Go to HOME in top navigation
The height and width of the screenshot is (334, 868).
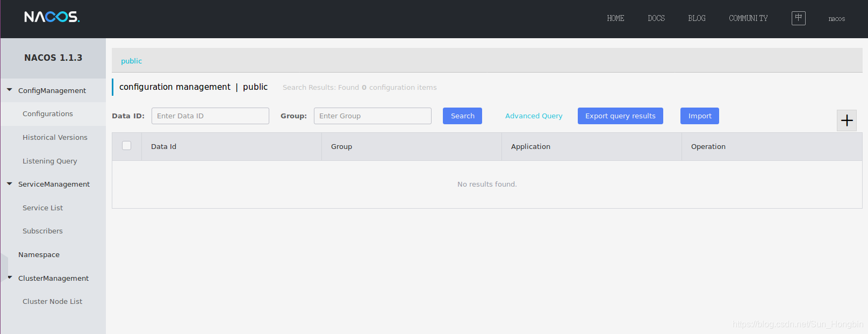pos(615,18)
